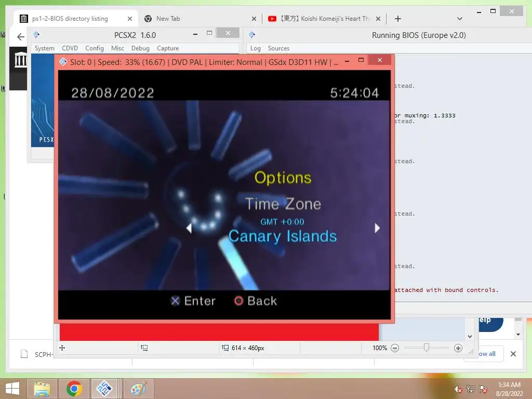Minimize the PCSX2 game window
The image size is (532, 399).
[347, 61]
